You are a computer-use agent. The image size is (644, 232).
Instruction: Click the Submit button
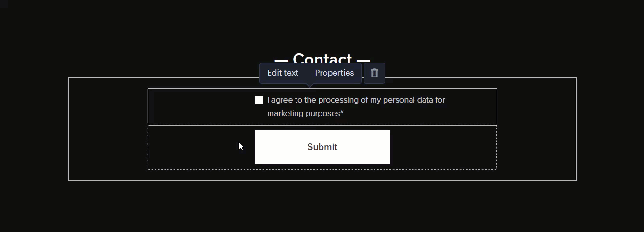pos(322,147)
